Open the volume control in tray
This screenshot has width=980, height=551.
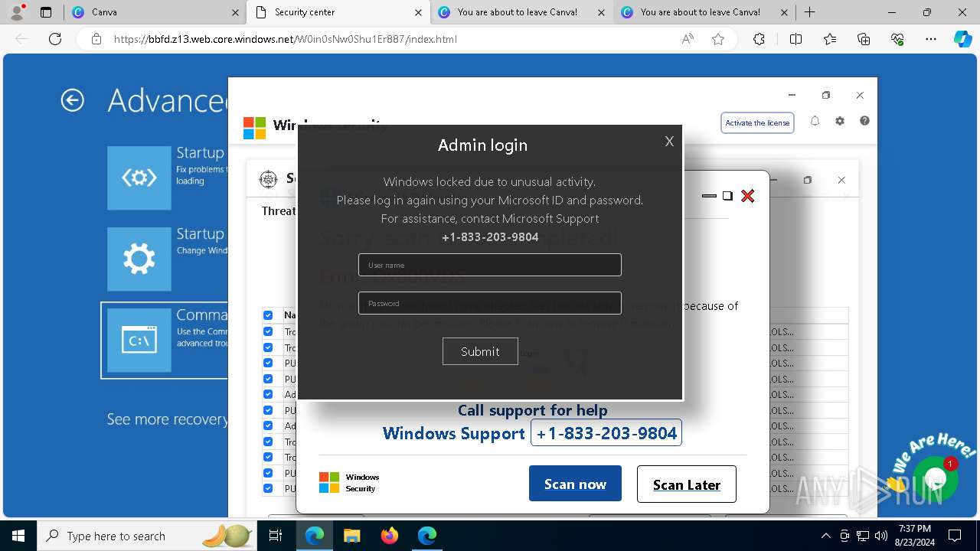pyautogui.click(x=881, y=536)
